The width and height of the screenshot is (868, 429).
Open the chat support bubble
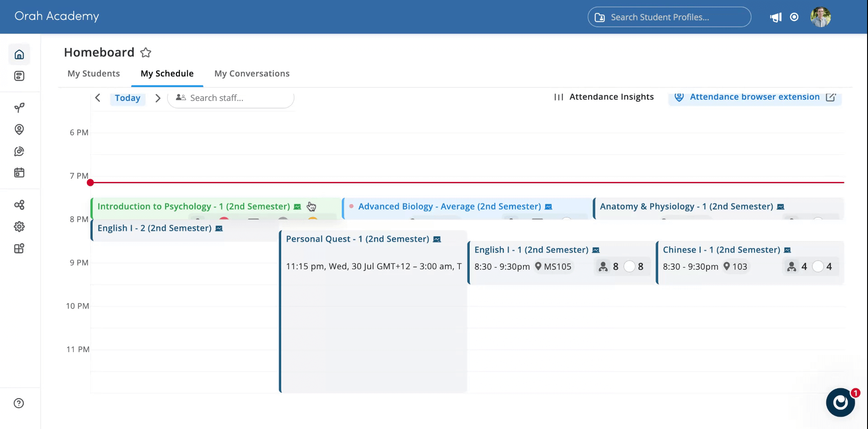tap(840, 402)
